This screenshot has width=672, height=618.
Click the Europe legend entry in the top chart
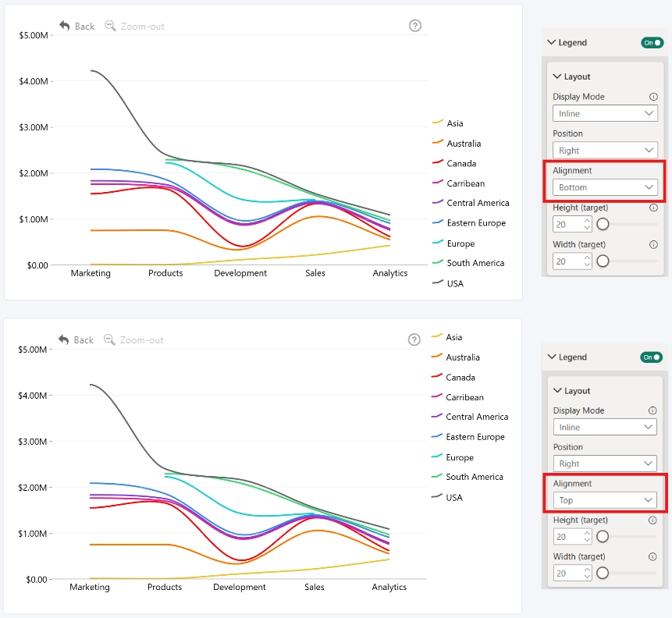[x=454, y=243]
